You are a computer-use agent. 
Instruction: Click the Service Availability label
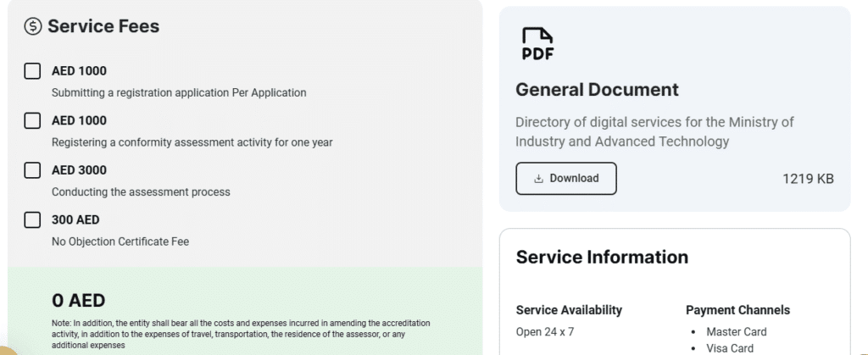point(569,310)
